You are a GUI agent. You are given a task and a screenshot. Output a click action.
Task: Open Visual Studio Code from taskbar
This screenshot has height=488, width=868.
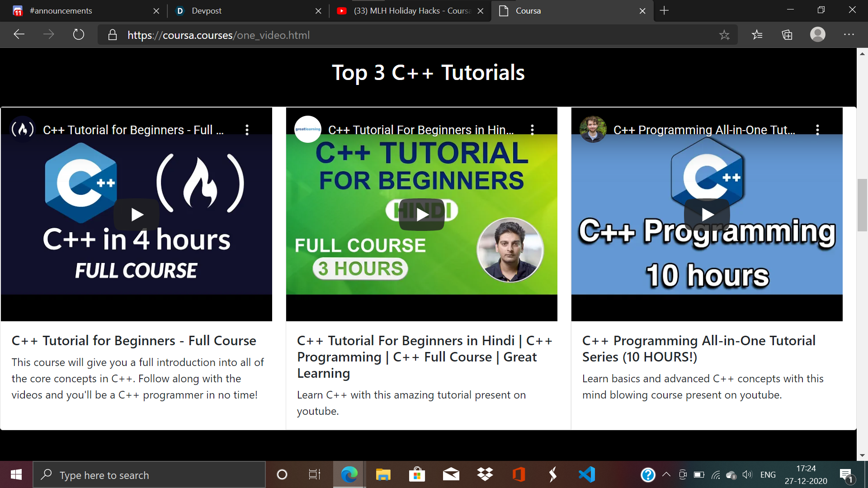point(587,474)
